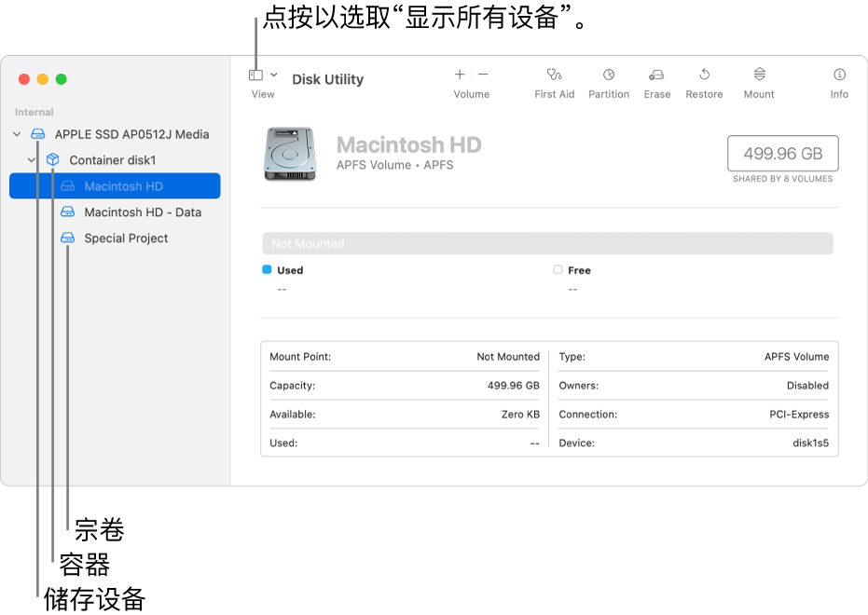Click the Erase drive icon
868x615 pixels.
point(656,75)
